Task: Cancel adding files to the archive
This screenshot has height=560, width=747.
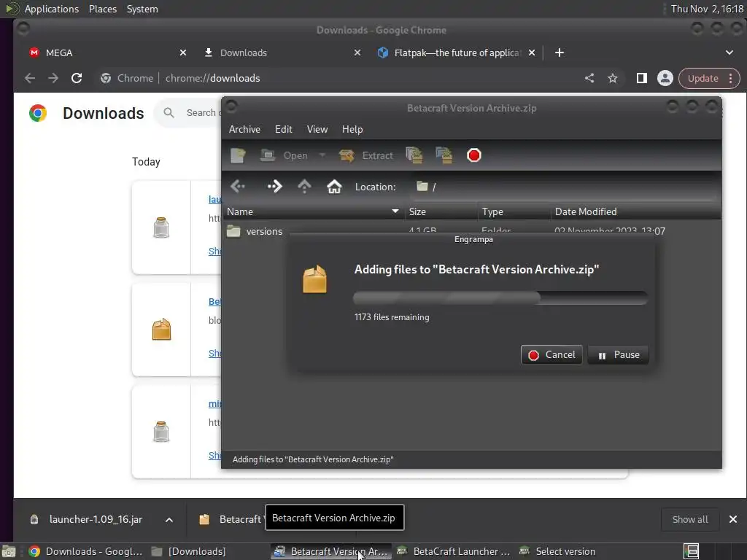Action: pos(551,355)
